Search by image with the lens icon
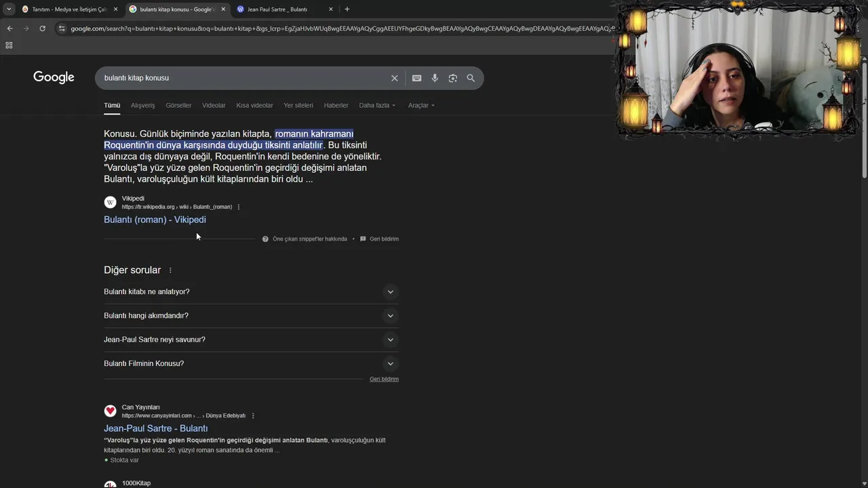The height and width of the screenshot is (488, 868). [452, 78]
